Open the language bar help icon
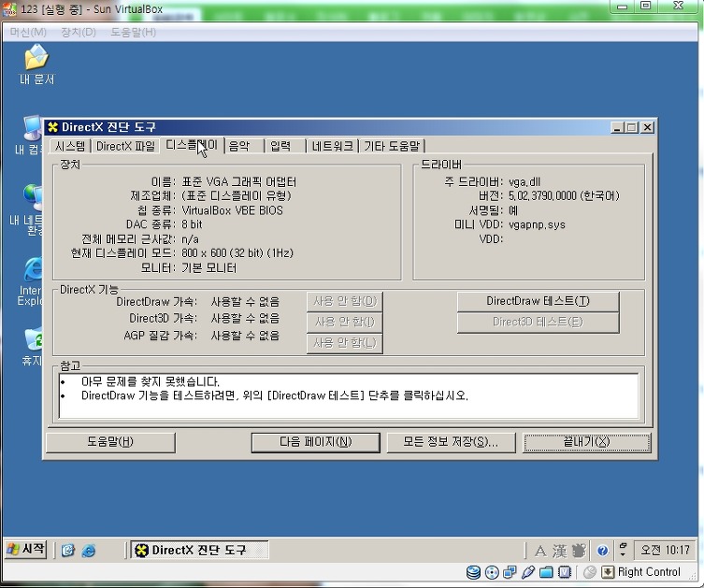 [x=602, y=551]
